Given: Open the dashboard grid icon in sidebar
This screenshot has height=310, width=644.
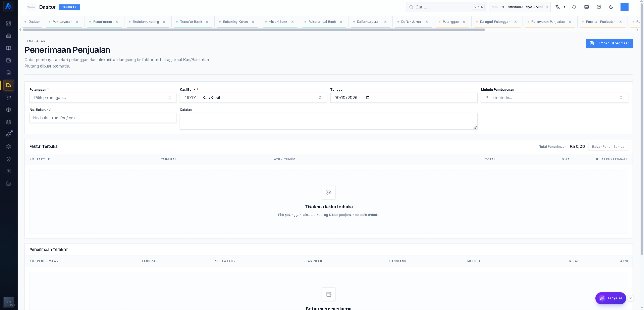Looking at the screenshot, I should click(x=9, y=24).
